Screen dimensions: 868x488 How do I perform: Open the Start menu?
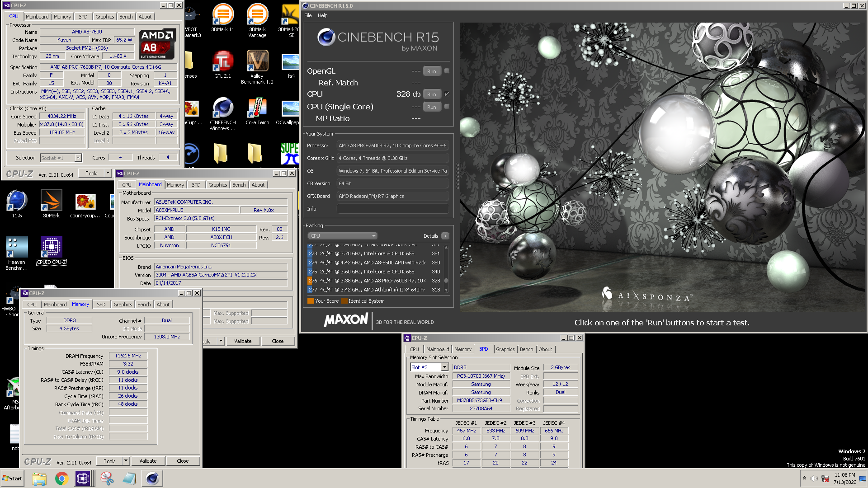[12, 479]
